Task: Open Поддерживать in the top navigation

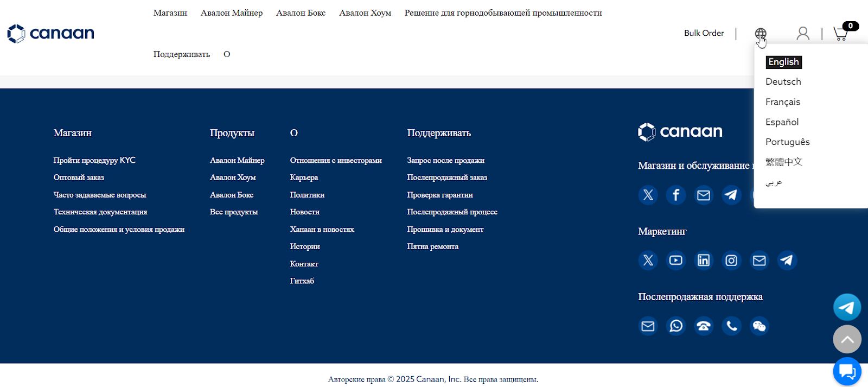Action: pyautogui.click(x=181, y=54)
